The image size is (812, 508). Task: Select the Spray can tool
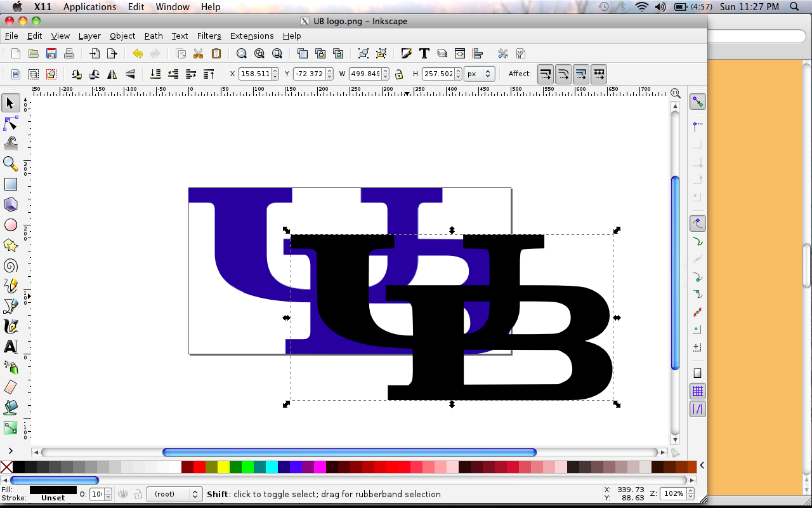point(11,367)
